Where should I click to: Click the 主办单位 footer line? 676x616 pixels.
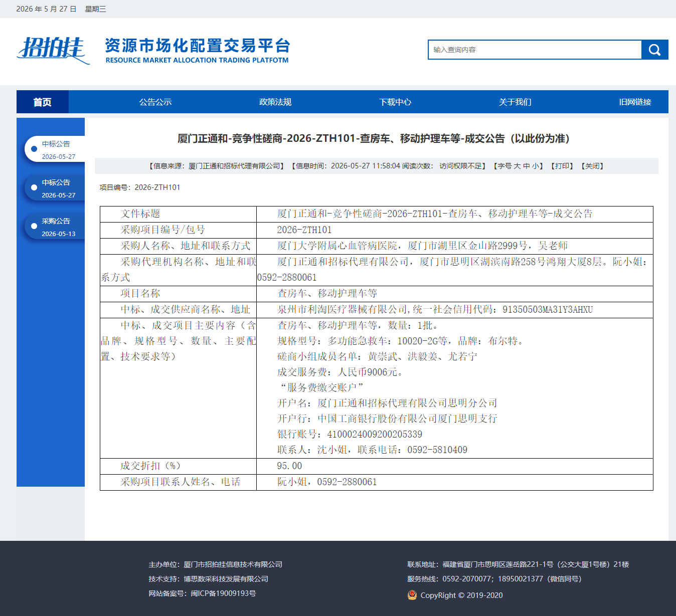click(x=216, y=564)
